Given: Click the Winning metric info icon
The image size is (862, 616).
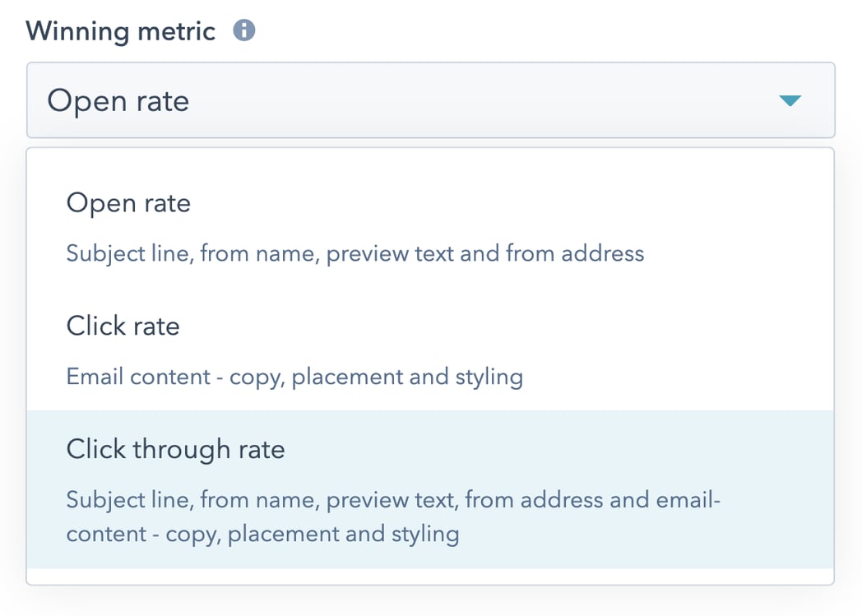Looking at the screenshot, I should pyautogui.click(x=244, y=30).
